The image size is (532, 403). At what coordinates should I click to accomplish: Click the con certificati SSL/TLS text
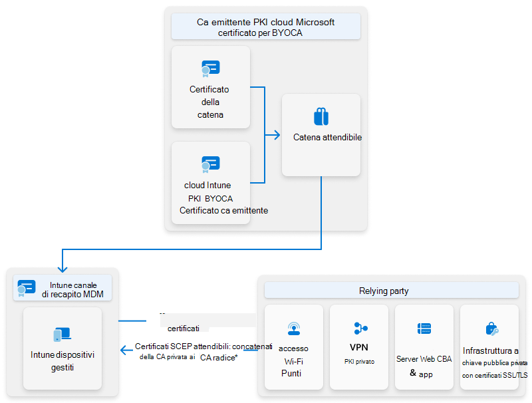click(x=495, y=375)
